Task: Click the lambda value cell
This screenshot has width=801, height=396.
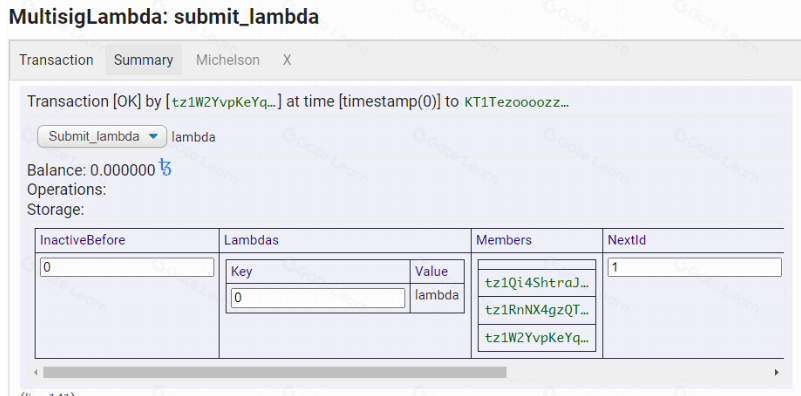Action: point(437,295)
